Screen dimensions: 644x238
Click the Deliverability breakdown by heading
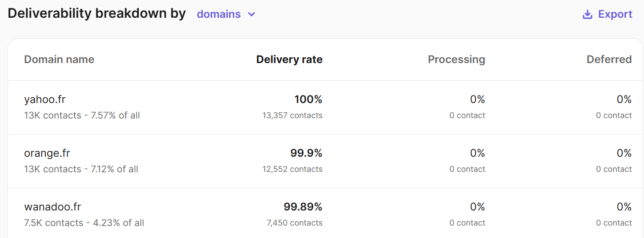(x=96, y=13)
